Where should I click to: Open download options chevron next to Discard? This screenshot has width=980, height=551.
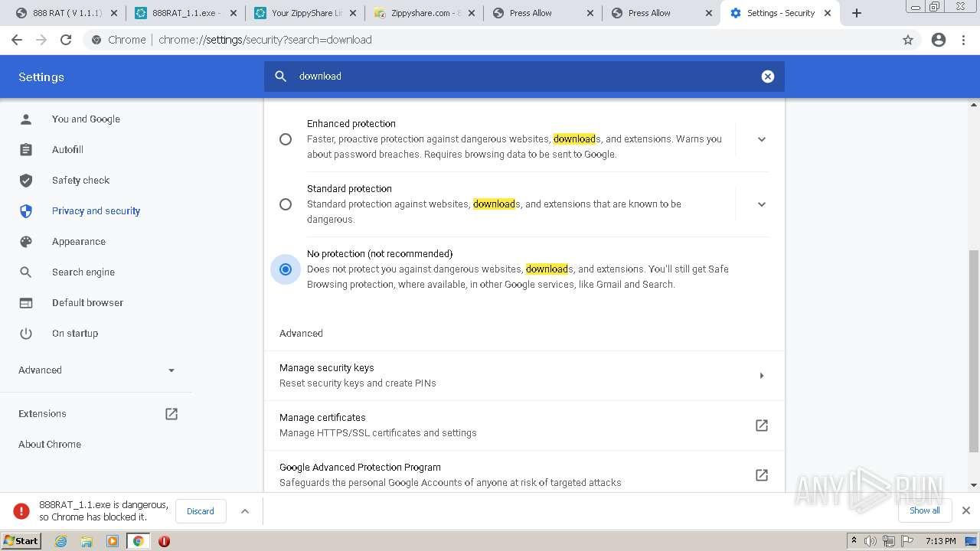tap(245, 511)
